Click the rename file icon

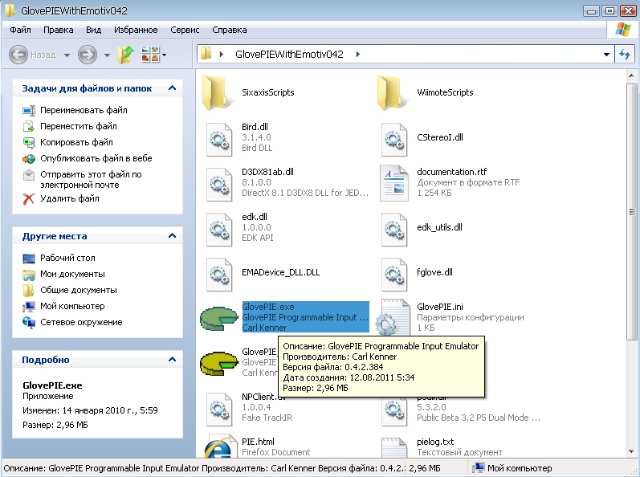(29, 110)
